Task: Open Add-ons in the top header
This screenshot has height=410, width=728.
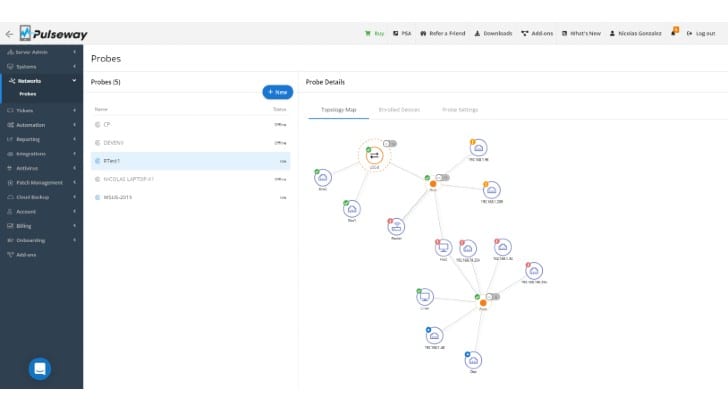Action: pyautogui.click(x=537, y=33)
